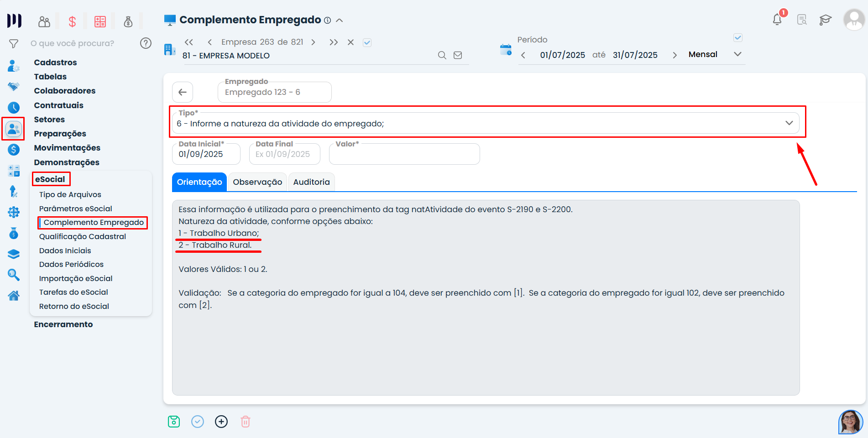Image resolution: width=868 pixels, height=438 pixels.
Task: Toggle the checkbox next to Empresa navigation
Action: click(367, 42)
